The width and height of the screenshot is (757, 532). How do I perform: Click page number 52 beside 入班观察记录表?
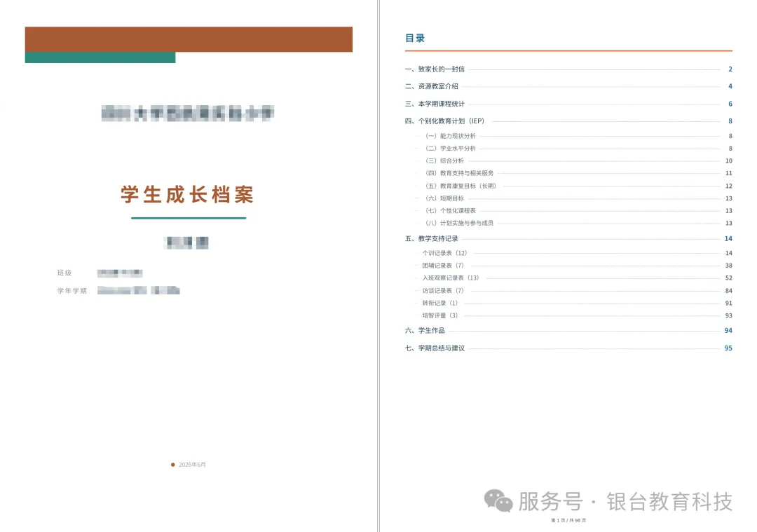coord(728,278)
